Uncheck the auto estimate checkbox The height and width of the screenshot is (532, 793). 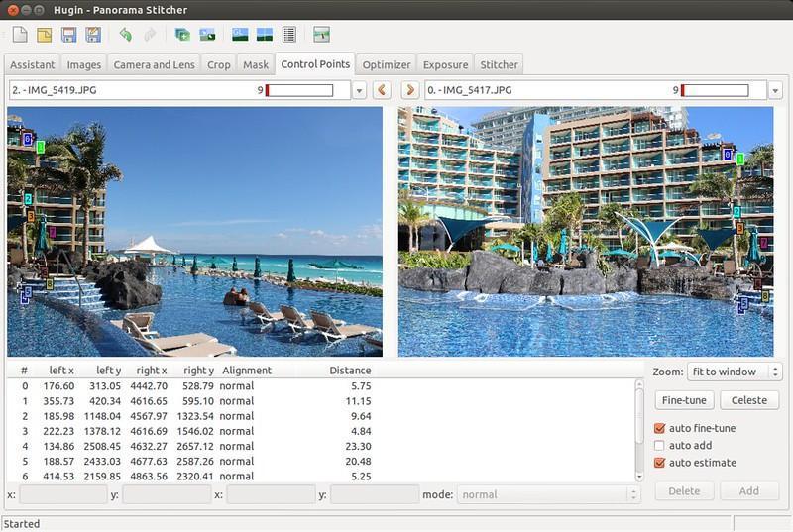660,463
